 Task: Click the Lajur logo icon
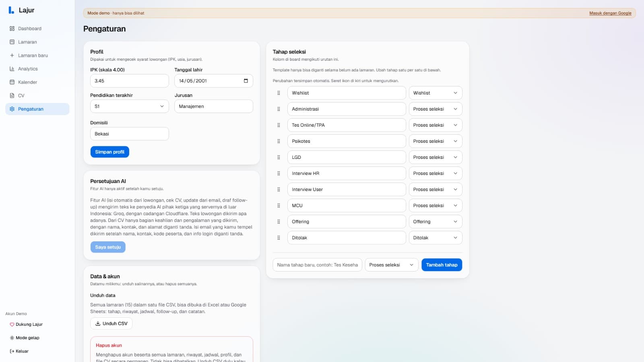coord(11,10)
